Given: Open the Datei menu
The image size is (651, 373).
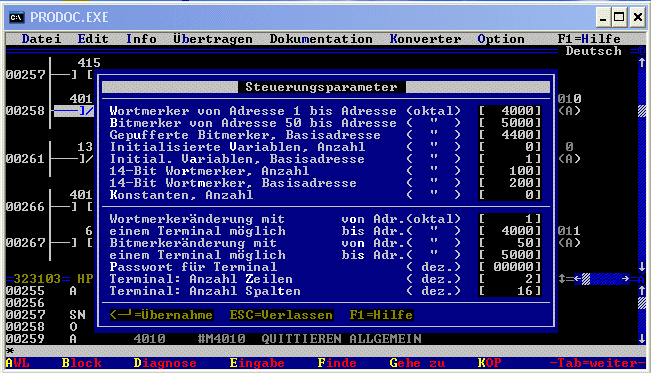Looking at the screenshot, I should pos(42,39).
